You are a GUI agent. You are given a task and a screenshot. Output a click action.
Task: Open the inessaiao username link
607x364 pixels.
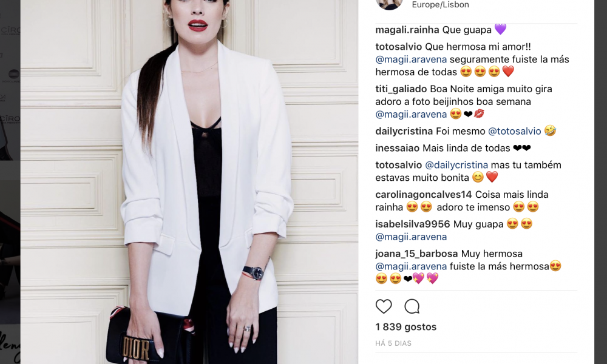[x=398, y=148]
